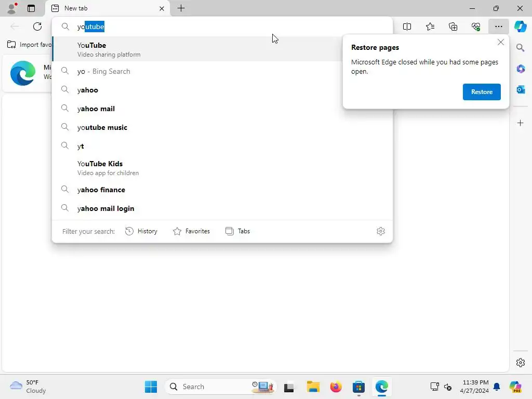Open the Windows Start menu

[x=151, y=387]
